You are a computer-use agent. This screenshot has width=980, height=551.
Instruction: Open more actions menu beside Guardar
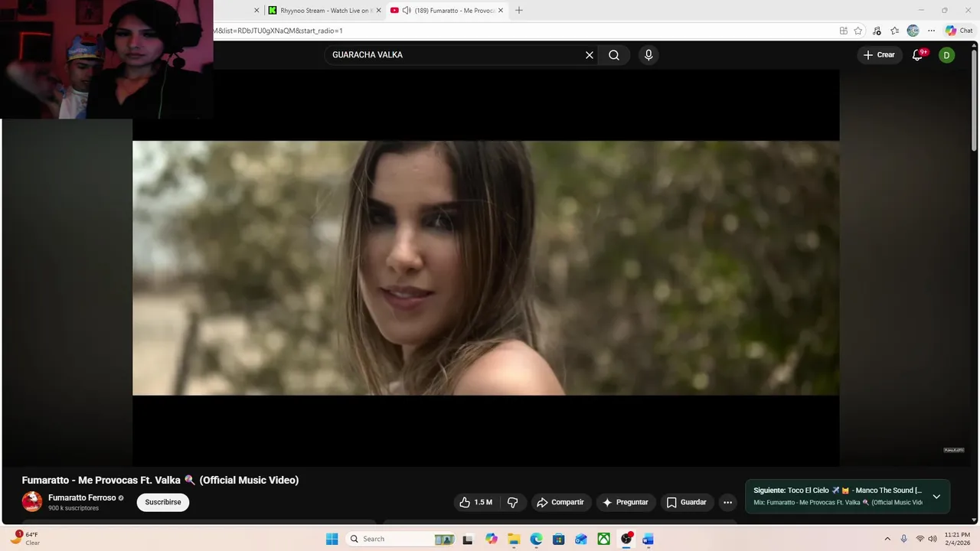click(728, 503)
